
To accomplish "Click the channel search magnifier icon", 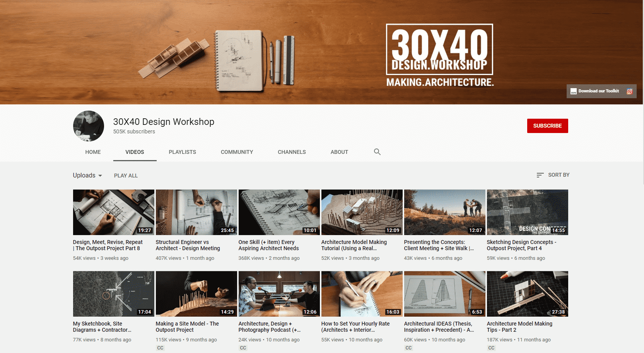I will 377,152.
